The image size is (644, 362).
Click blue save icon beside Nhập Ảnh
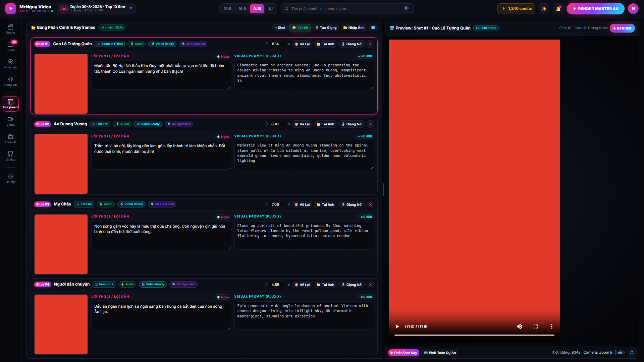pos(373,28)
